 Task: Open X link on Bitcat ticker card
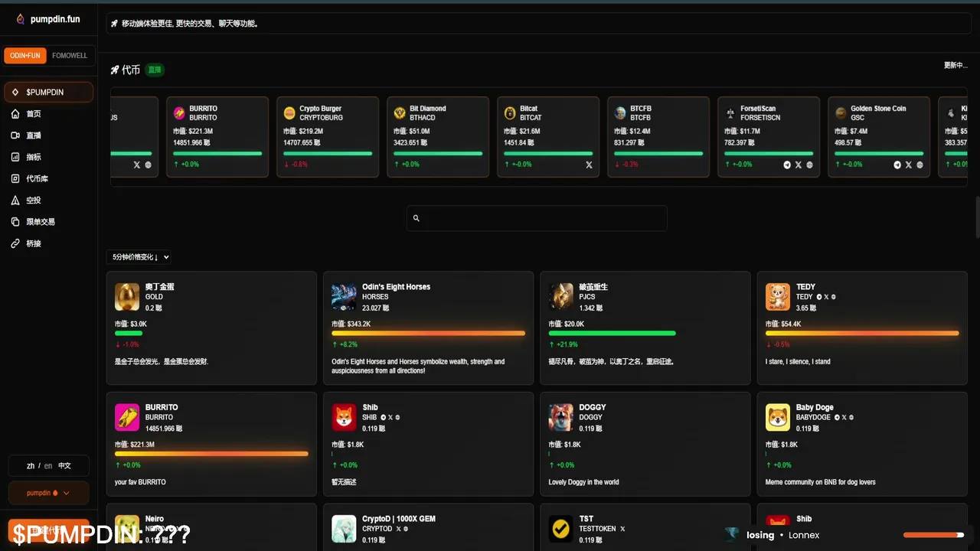pos(589,165)
